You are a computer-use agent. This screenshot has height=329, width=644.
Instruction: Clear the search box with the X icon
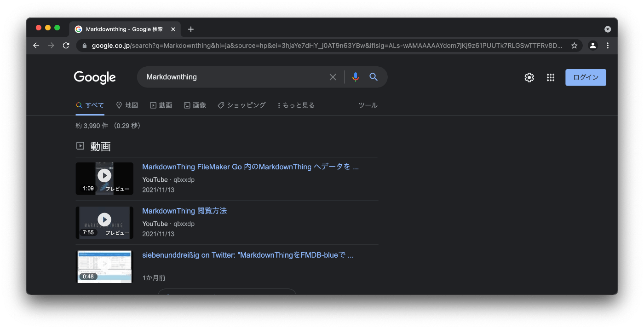333,77
